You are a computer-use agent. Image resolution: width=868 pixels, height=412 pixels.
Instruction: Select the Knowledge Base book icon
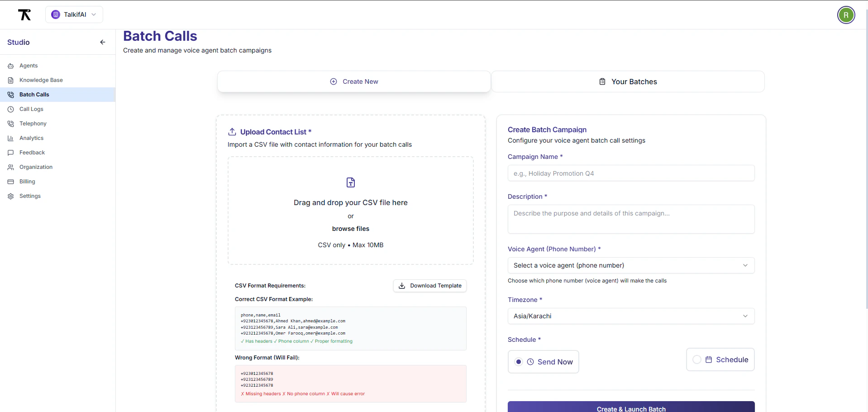(10, 80)
